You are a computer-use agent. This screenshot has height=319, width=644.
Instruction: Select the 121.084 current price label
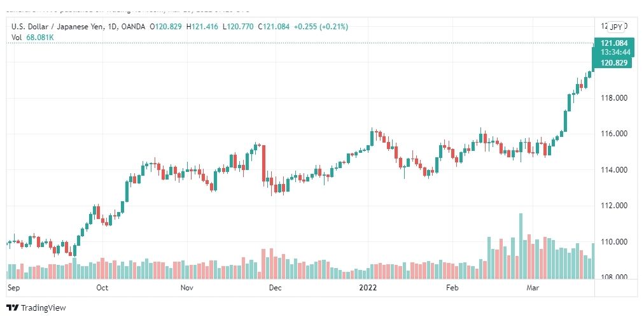point(613,43)
